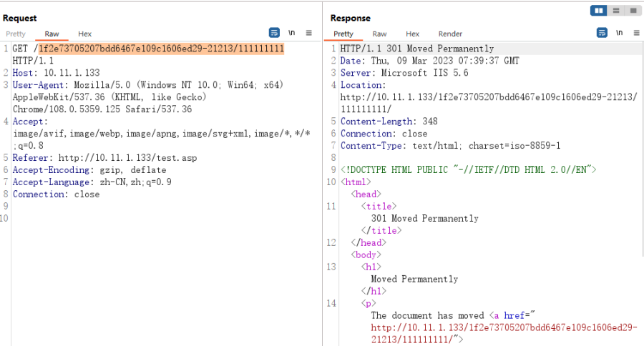Switch Response to Pretty tab
Image resolution: width=644 pixels, height=346 pixels.
(343, 34)
